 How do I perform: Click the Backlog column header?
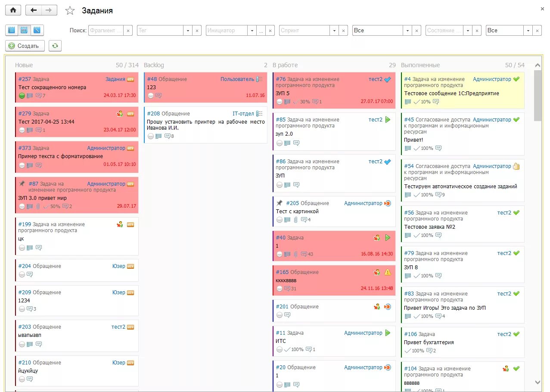[x=154, y=65]
